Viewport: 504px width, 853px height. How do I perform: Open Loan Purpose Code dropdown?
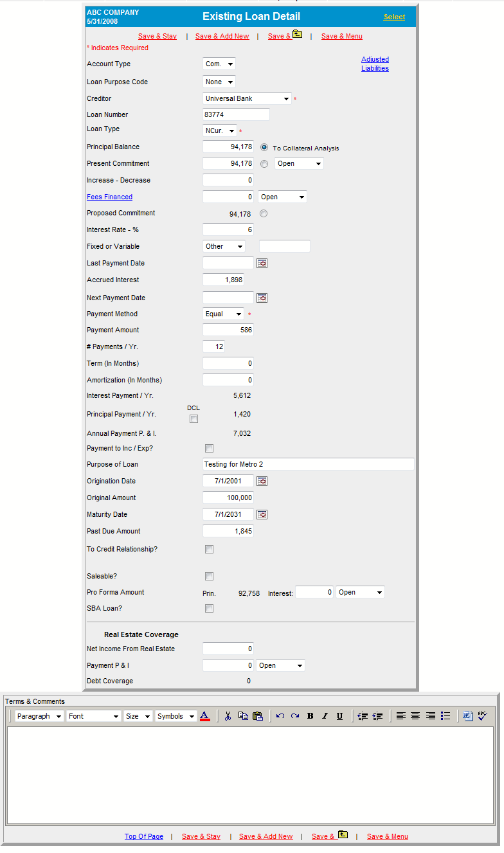(x=219, y=82)
